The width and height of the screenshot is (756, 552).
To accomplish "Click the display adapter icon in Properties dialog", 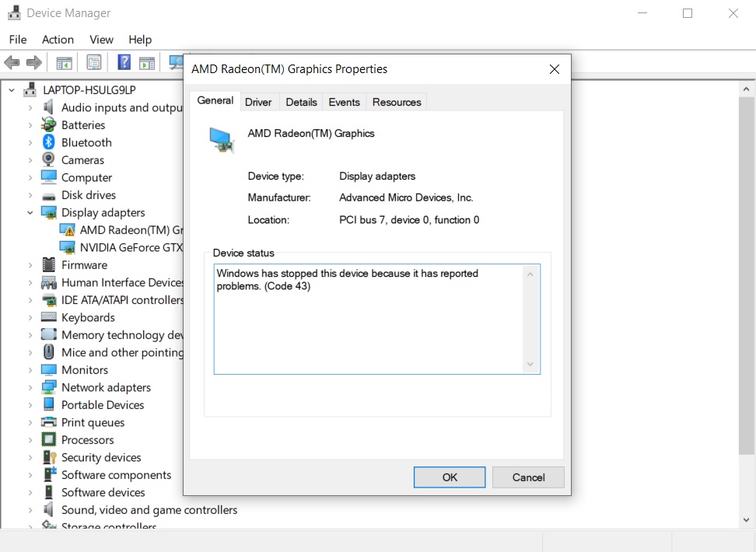I will point(222,140).
